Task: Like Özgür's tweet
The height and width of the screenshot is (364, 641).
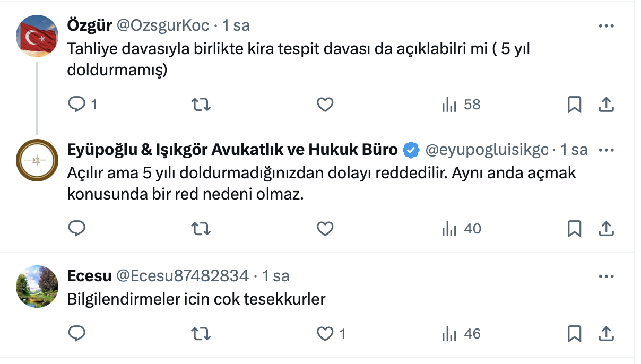Action: click(x=325, y=105)
